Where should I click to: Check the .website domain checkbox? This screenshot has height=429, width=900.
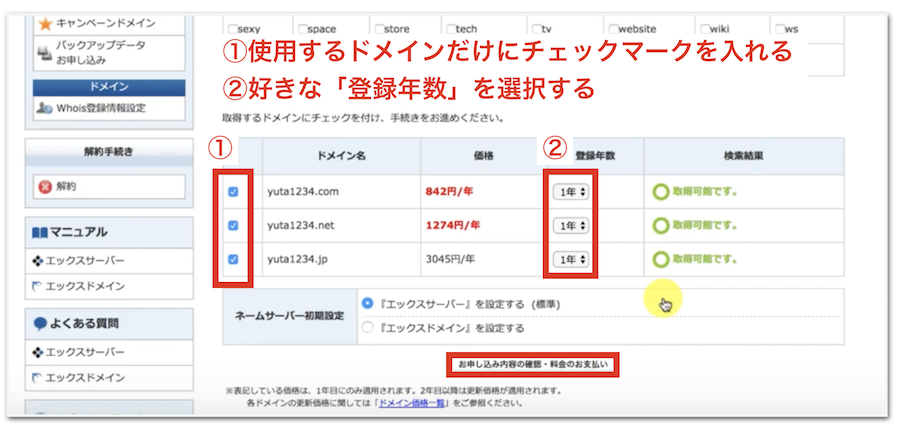[x=613, y=29]
